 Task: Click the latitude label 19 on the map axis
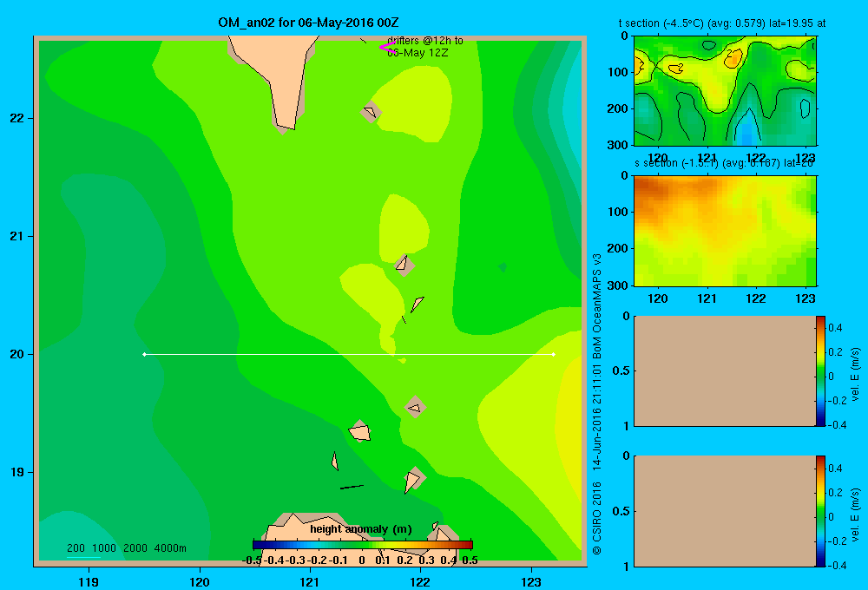pyautogui.click(x=16, y=472)
